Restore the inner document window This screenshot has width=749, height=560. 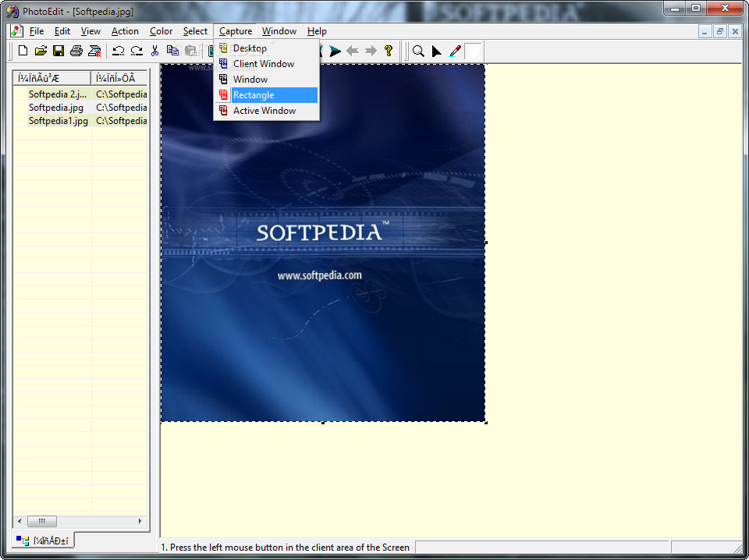720,32
